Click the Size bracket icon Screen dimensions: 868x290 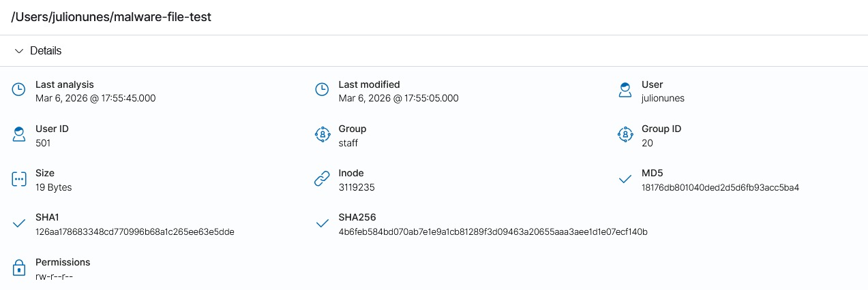19,179
